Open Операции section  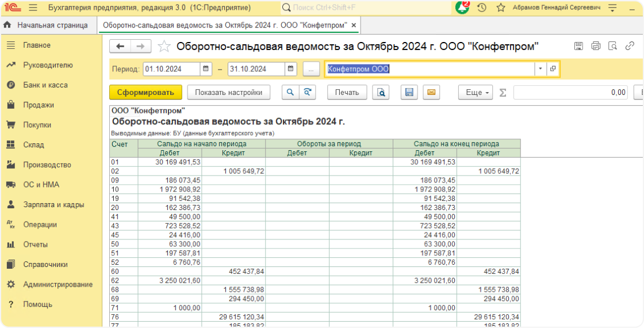(x=51, y=224)
